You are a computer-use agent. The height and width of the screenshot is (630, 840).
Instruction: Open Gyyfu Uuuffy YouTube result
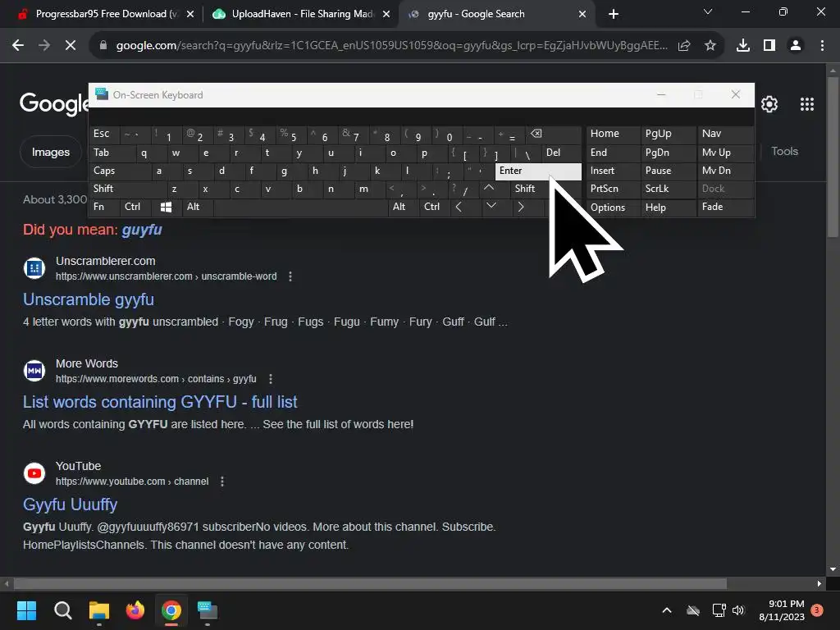coord(71,504)
